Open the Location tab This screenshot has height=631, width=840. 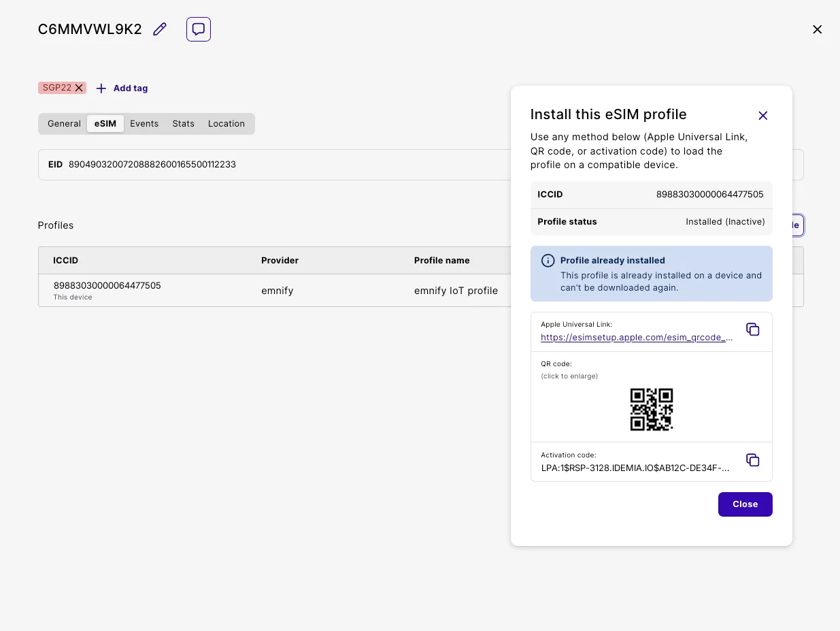(x=226, y=124)
